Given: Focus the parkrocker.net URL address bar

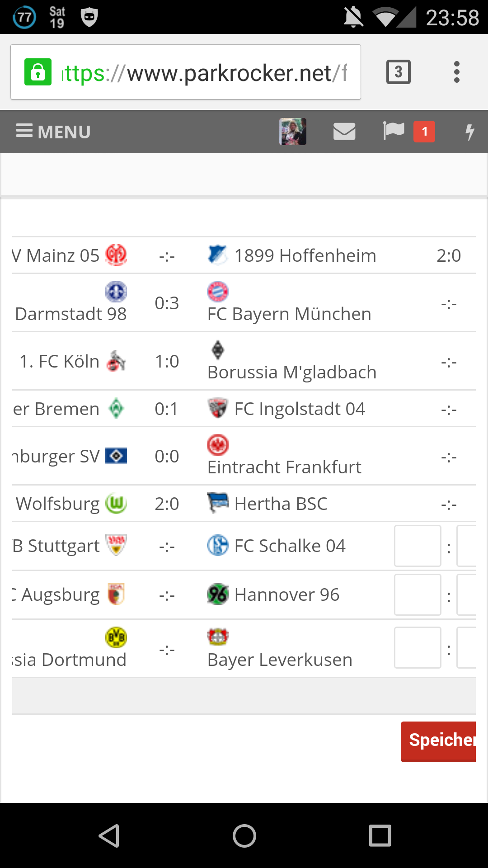Looking at the screenshot, I should 186,72.
